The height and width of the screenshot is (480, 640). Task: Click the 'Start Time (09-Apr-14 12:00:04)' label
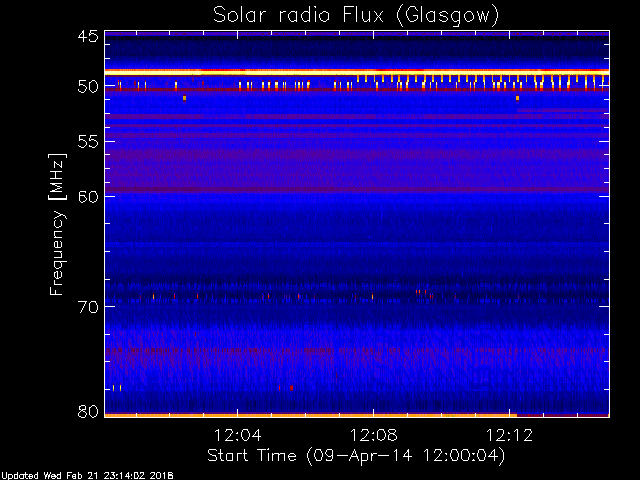pos(356,456)
